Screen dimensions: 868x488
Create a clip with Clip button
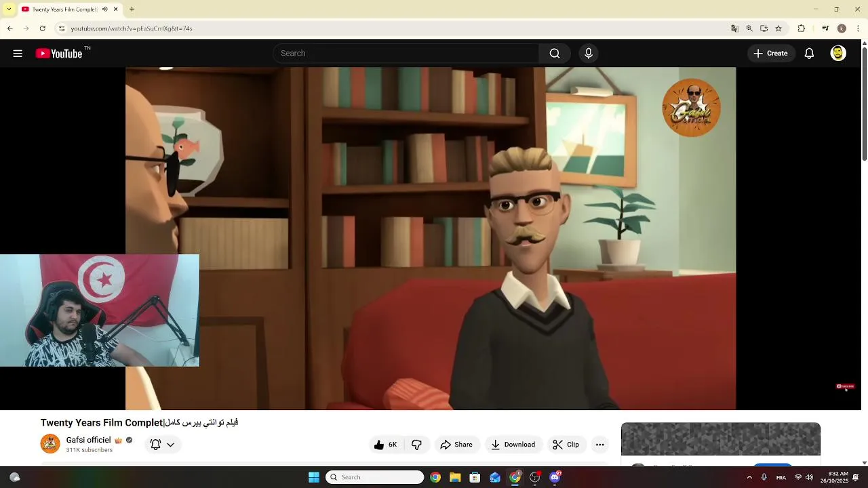[566, 445]
